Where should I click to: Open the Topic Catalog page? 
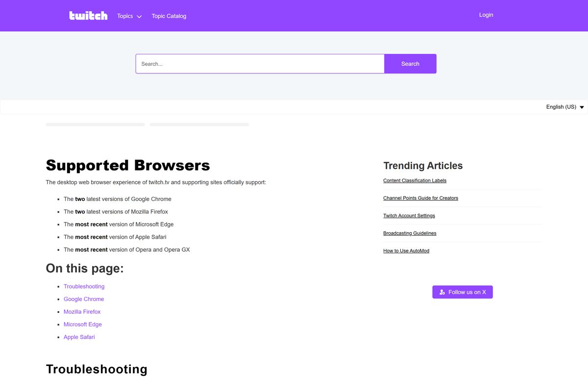coord(169,16)
